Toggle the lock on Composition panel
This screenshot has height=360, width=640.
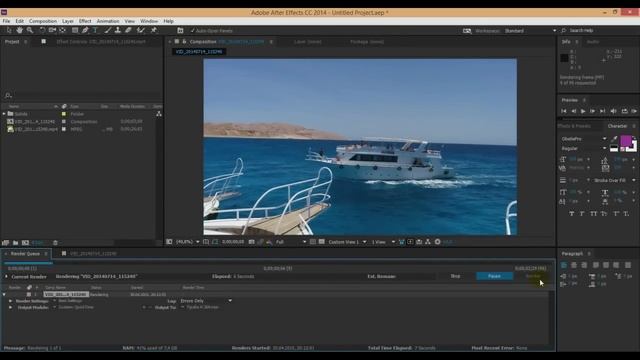[x=184, y=41]
